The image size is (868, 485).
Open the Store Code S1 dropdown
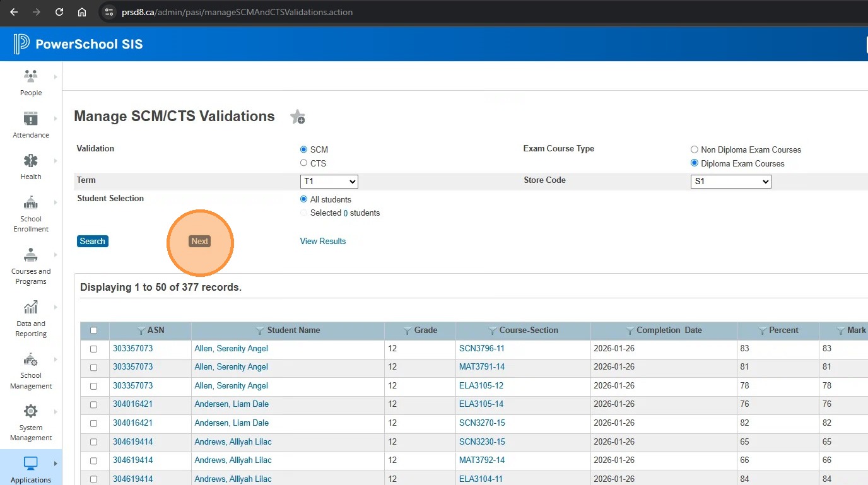(x=730, y=182)
